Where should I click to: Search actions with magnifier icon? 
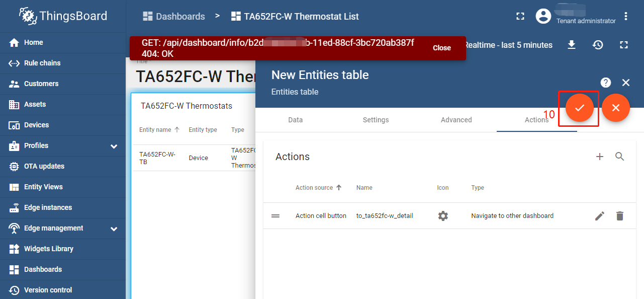[x=620, y=157]
